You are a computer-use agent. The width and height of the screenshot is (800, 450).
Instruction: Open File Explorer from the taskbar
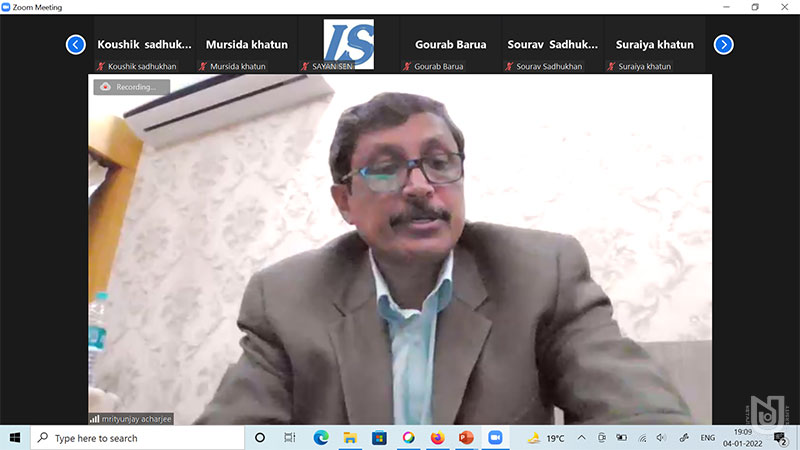point(350,438)
